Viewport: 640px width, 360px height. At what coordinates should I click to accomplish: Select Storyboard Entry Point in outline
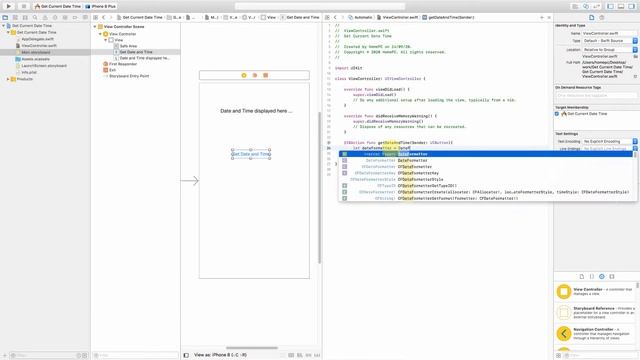[x=129, y=76]
